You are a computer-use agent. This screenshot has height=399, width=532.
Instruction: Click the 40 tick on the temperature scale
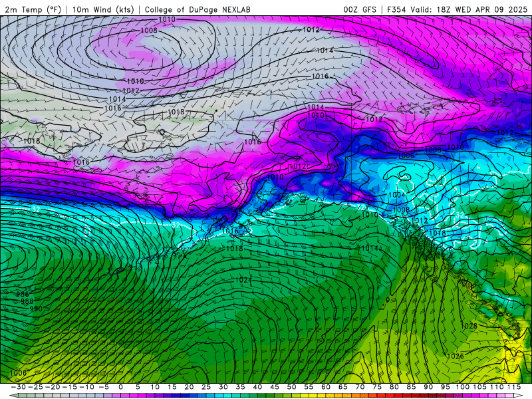coord(257,387)
